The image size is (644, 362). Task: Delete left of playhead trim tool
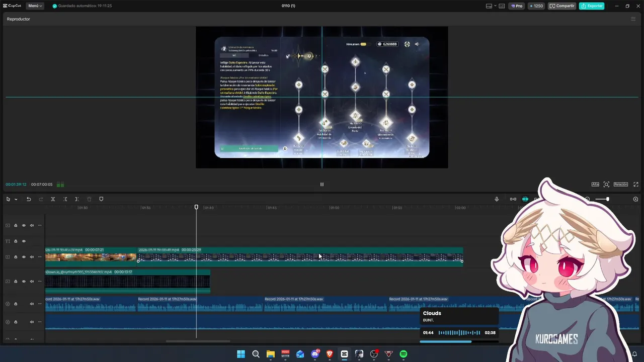point(65,199)
